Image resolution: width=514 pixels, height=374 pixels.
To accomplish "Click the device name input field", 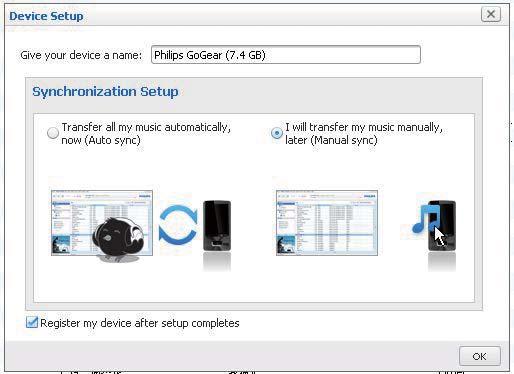I will pyautogui.click(x=286, y=55).
